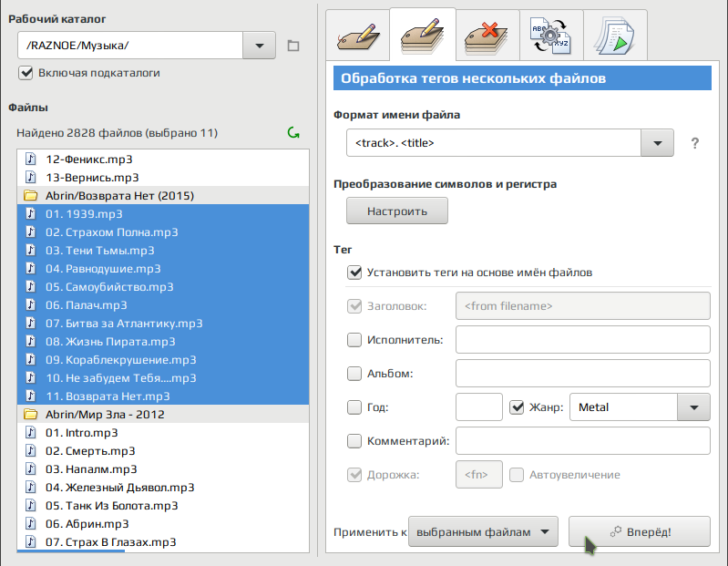Select file "07. Страх В Глазах.mp3"
Screen dimensions: 728x566
tap(163, 542)
